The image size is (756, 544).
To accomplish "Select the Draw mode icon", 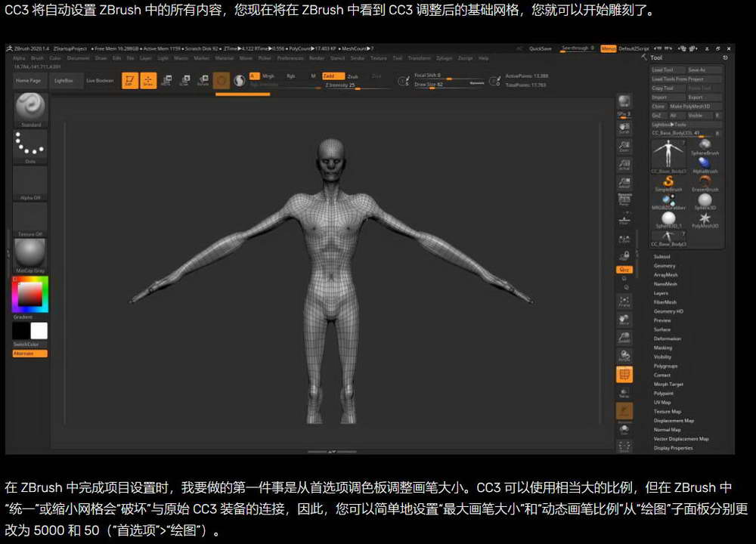I will click(x=148, y=81).
